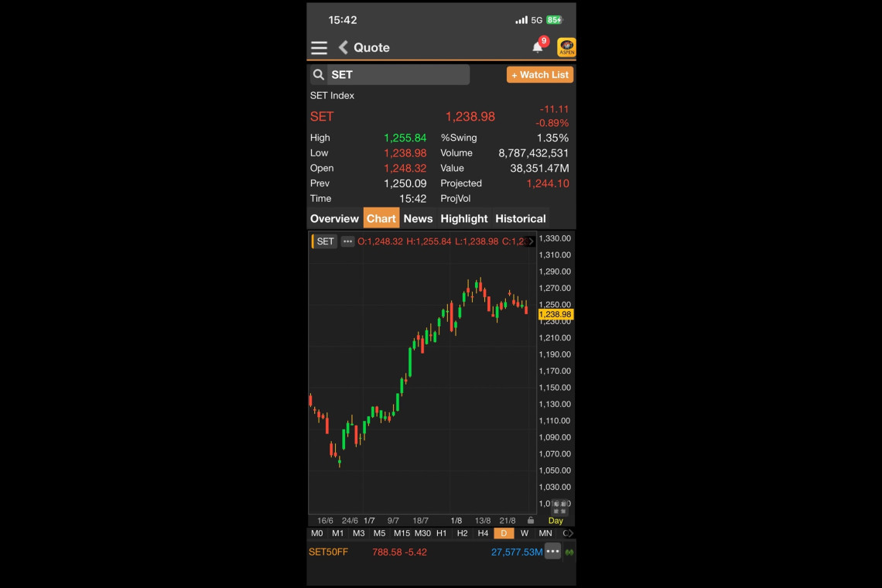Select the M15 timeframe
The height and width of the screenshot is (588, 882).
(x=402, y=533)
